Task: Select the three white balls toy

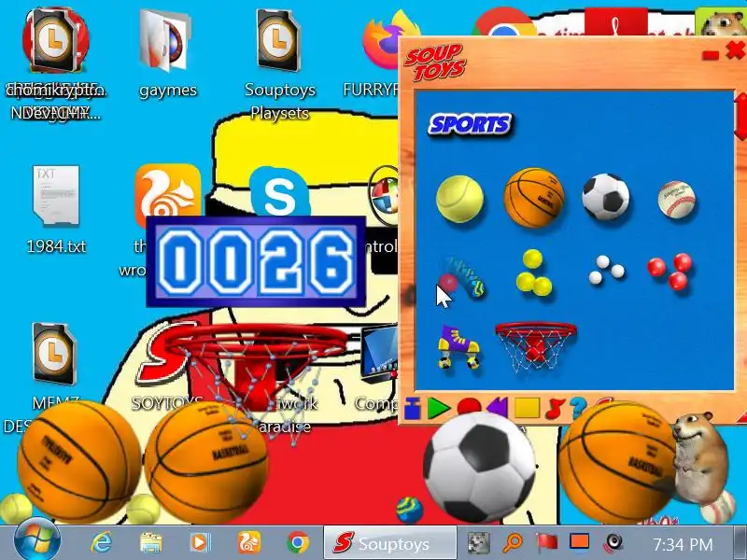Action: [606, 270]
